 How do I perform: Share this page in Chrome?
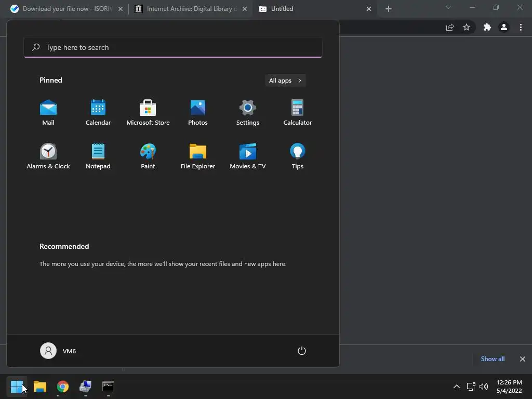(450, 28)
